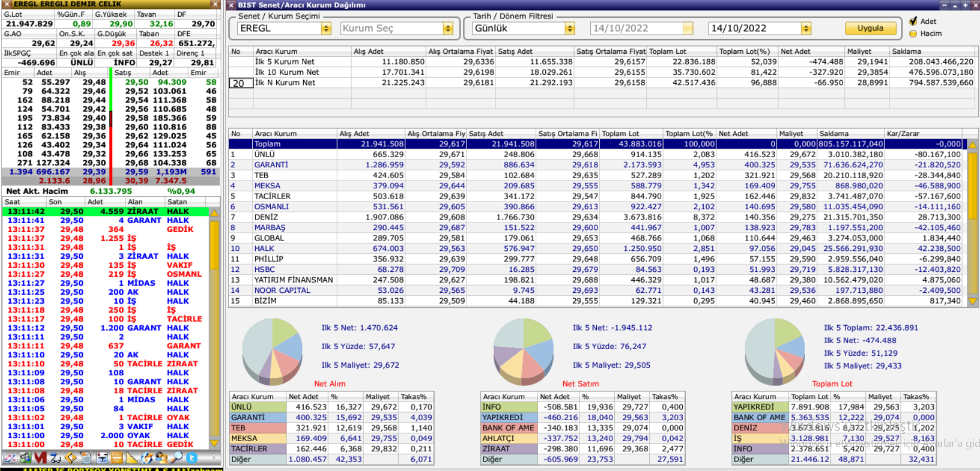
Task: Click the orange divide-symbol icon in the bottom toolbar
Action: click(x=117, y=458)
